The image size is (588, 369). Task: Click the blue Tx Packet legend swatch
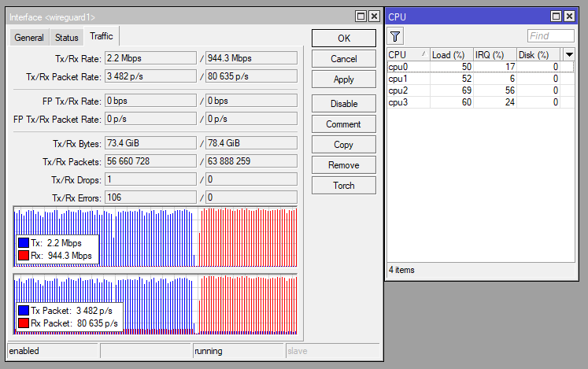click(24, 311)
